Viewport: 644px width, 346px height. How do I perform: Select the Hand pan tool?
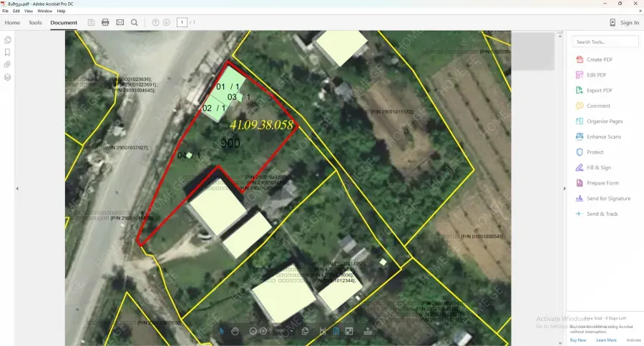pyautogui.click(x=235, y=331)
